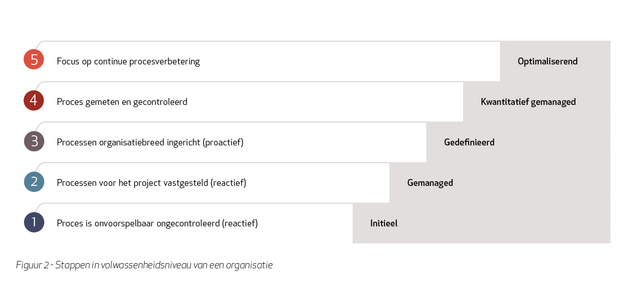
Task: Click the Figuur 2 caption text
Action: [x=145, y=265]
